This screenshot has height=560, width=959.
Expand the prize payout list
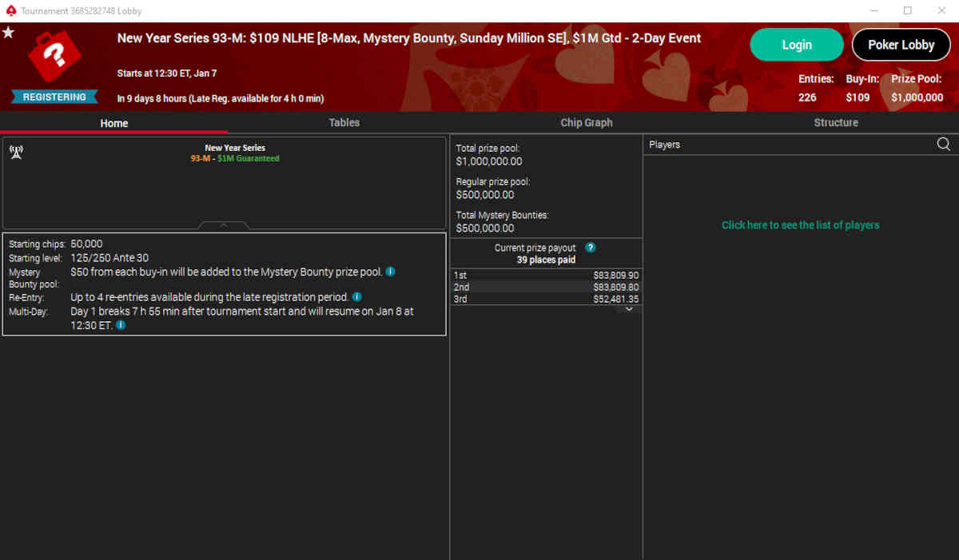pos(629,309)
